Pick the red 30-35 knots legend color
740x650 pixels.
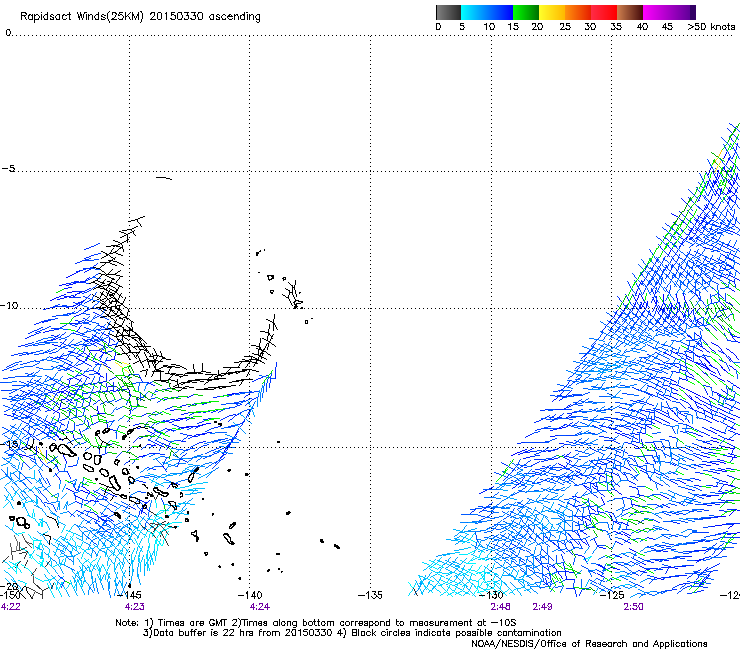click(604, 12)
